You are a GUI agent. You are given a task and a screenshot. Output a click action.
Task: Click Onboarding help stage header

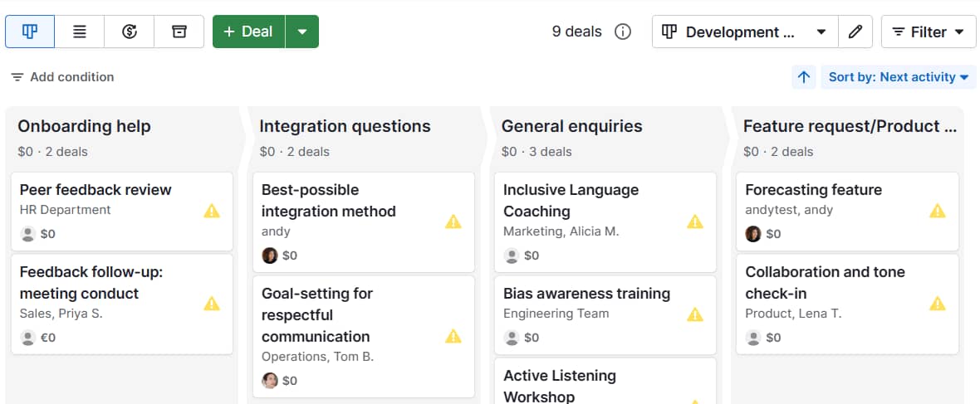click(x=84, y=126)
